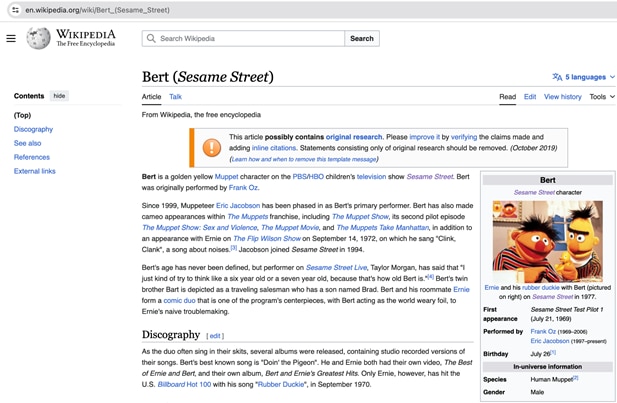The image size is (617, 403).
Task: Open The Flip Wilson Show link
Action: pos(267,238)
